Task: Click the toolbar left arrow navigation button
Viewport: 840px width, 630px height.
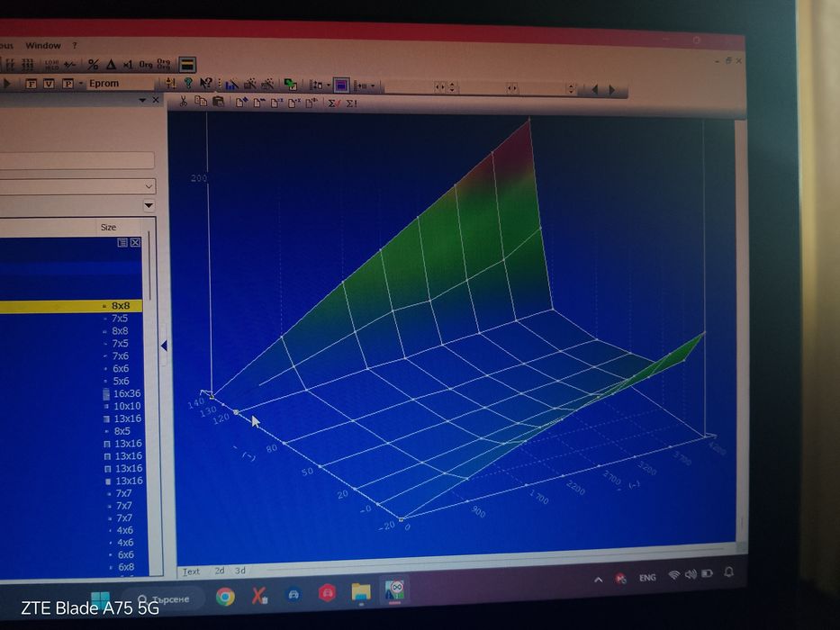Action: 594,89
